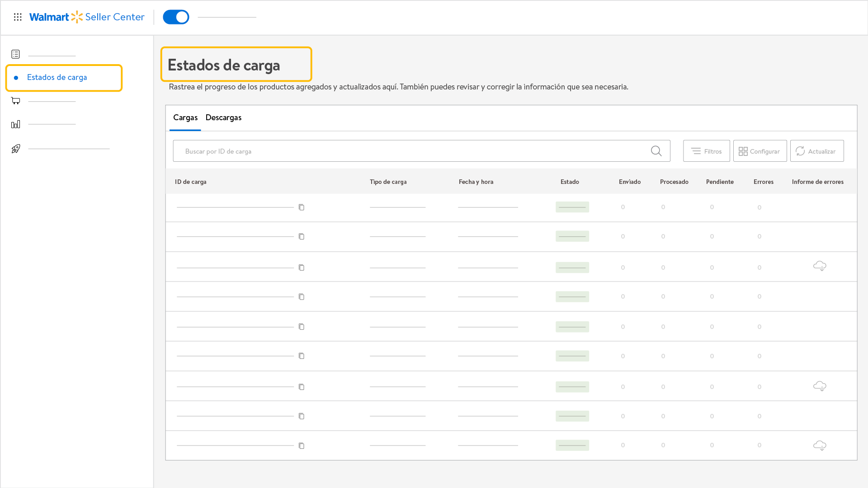The height and width of the screenshot is (488, 868).
Task: Click the Procesado column header
Action: tap(674, 182)
